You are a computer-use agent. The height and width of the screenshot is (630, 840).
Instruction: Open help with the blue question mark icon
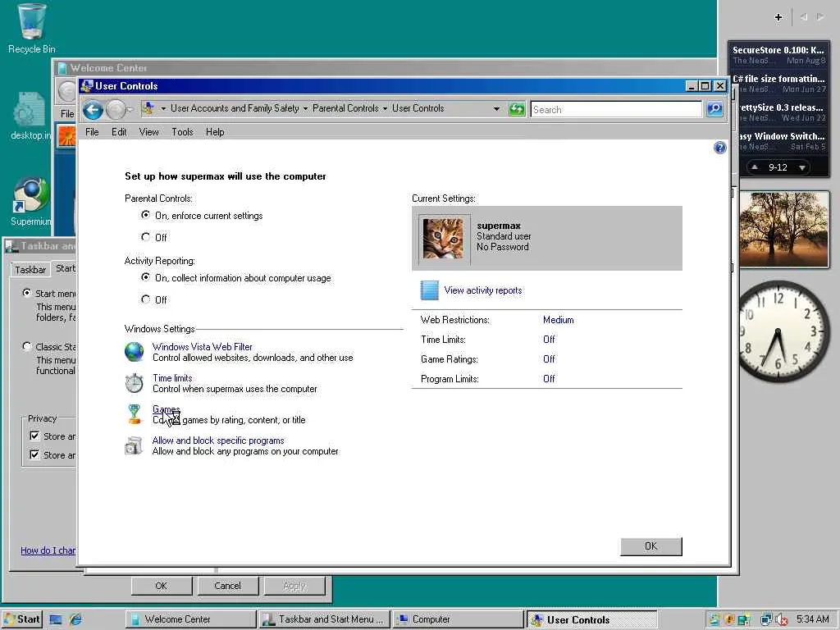click(x=720, y=148)
